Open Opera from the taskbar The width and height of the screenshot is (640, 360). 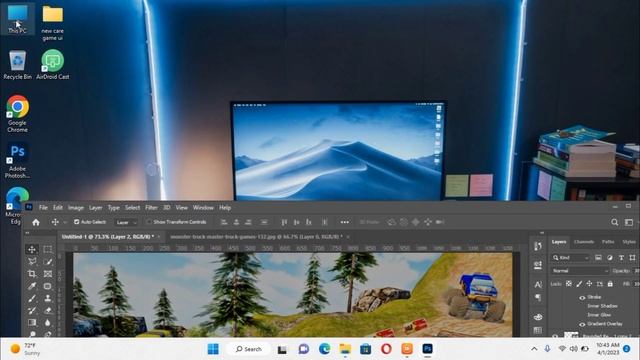tap(386, 349)
